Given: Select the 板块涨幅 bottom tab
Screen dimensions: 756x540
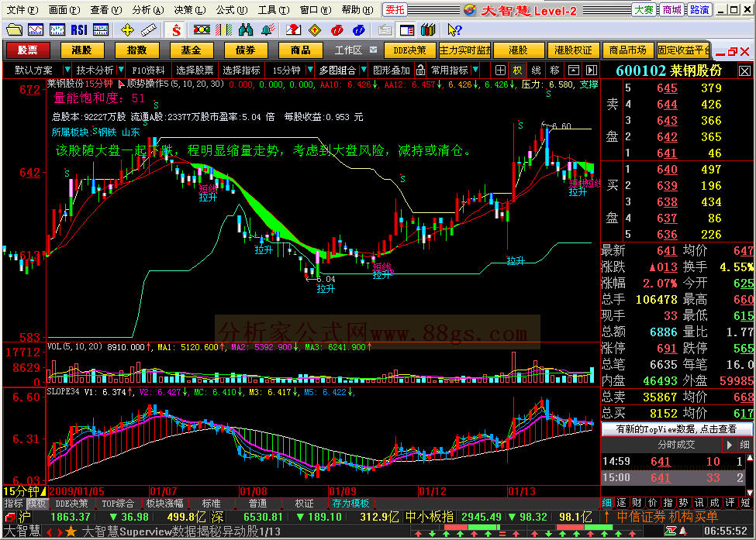Looking at the screenshot, I should pos(165,504).
